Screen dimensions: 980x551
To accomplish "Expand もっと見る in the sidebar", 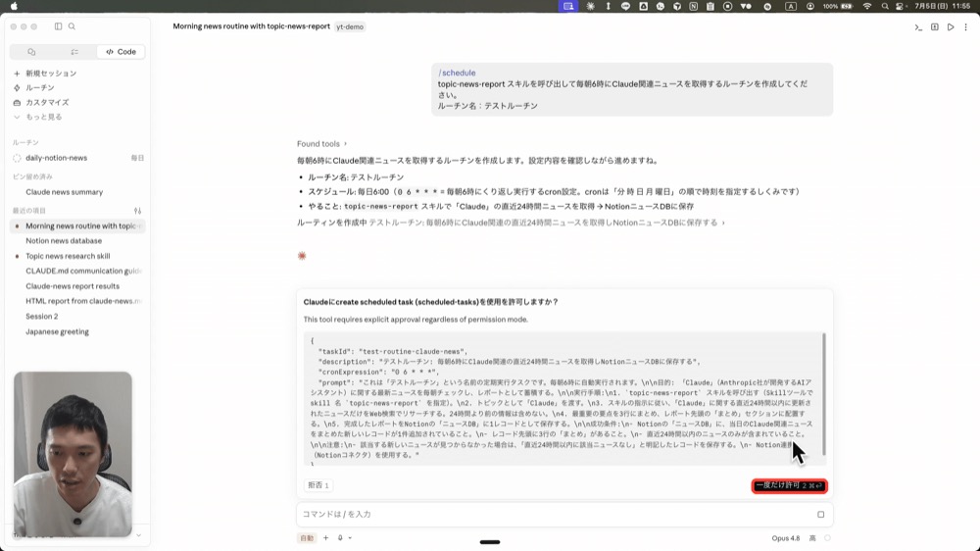I will (37, 117).
